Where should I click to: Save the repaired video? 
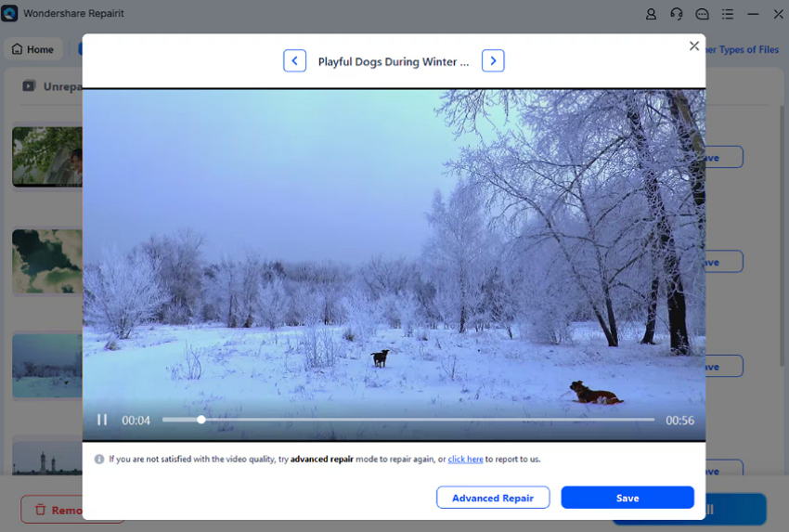click(627, 498)
